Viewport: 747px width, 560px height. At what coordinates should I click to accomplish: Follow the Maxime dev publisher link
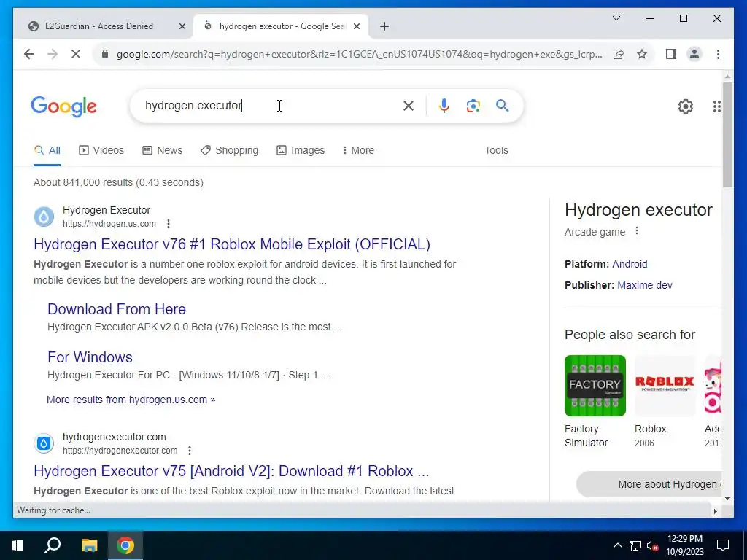[645, 285]
